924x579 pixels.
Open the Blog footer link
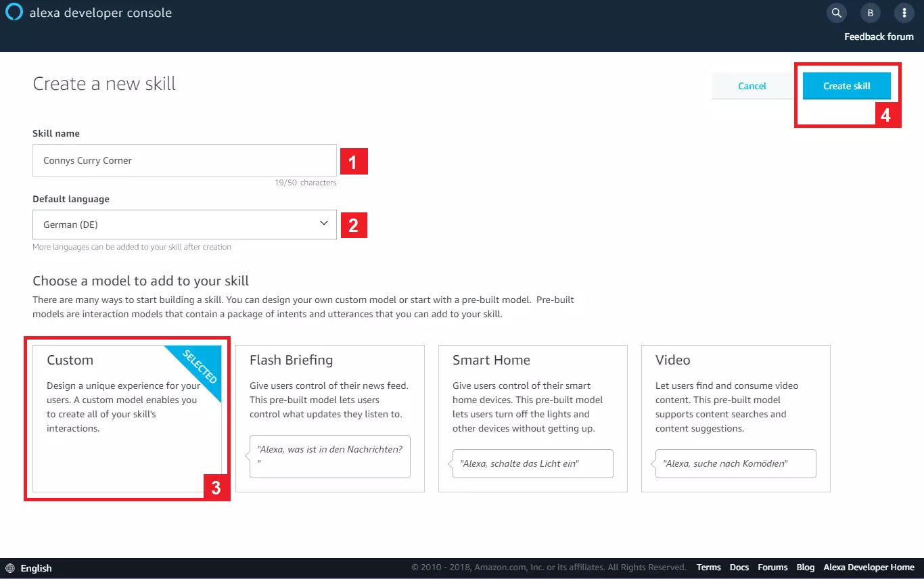(x=806, y=568)
